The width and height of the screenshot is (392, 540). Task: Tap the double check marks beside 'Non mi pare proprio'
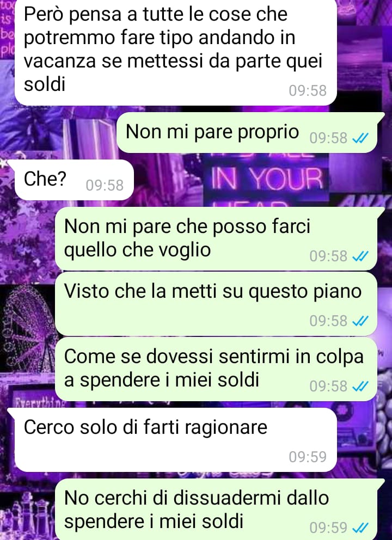pos(360,138)
